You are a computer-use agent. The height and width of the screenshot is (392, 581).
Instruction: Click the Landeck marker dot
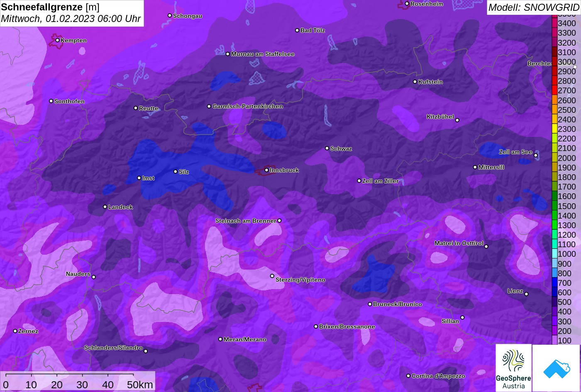click(x=105, y=207)
